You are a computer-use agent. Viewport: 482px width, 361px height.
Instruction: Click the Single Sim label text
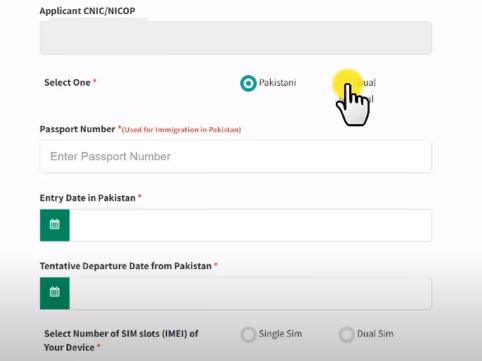coord(280,334)
